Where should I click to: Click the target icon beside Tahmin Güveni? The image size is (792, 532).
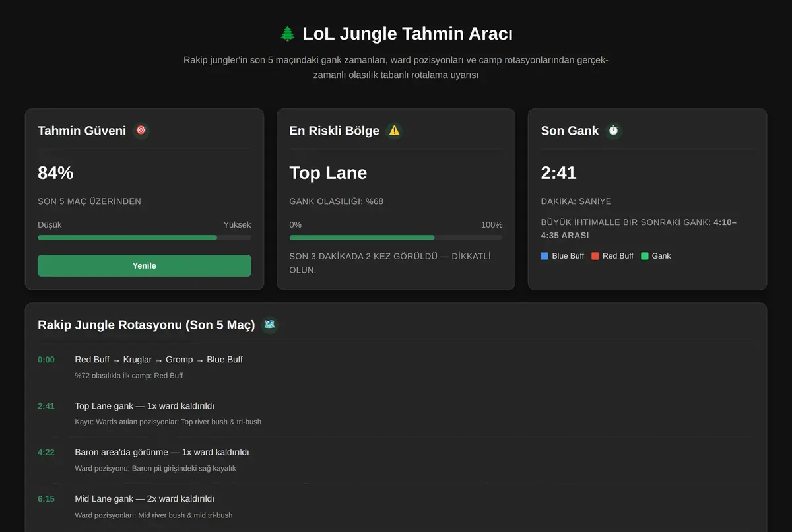(x=141, y=131)
